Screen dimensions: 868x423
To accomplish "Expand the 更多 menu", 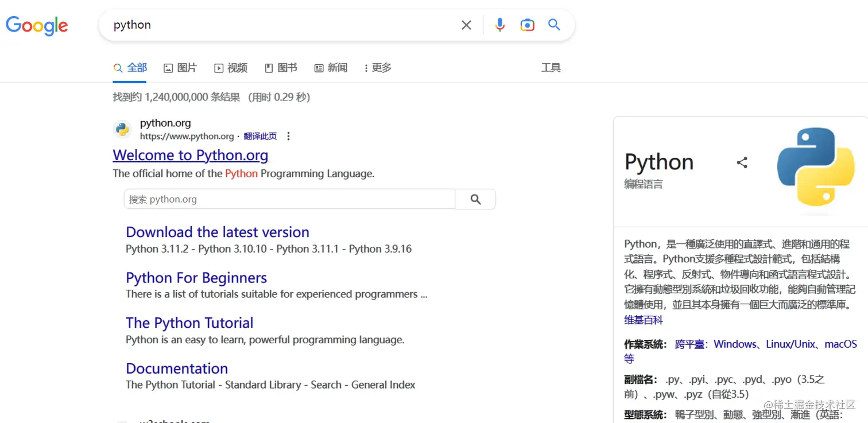I will click(378, 68).
